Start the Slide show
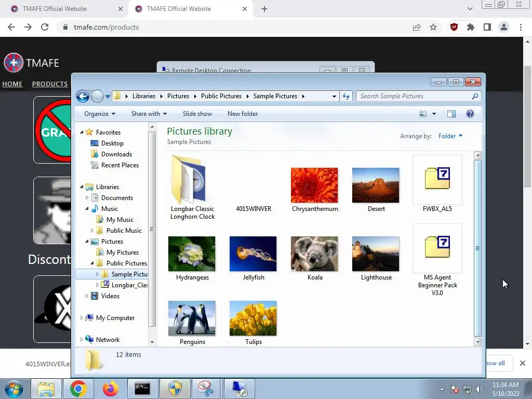 pos(197,114)
